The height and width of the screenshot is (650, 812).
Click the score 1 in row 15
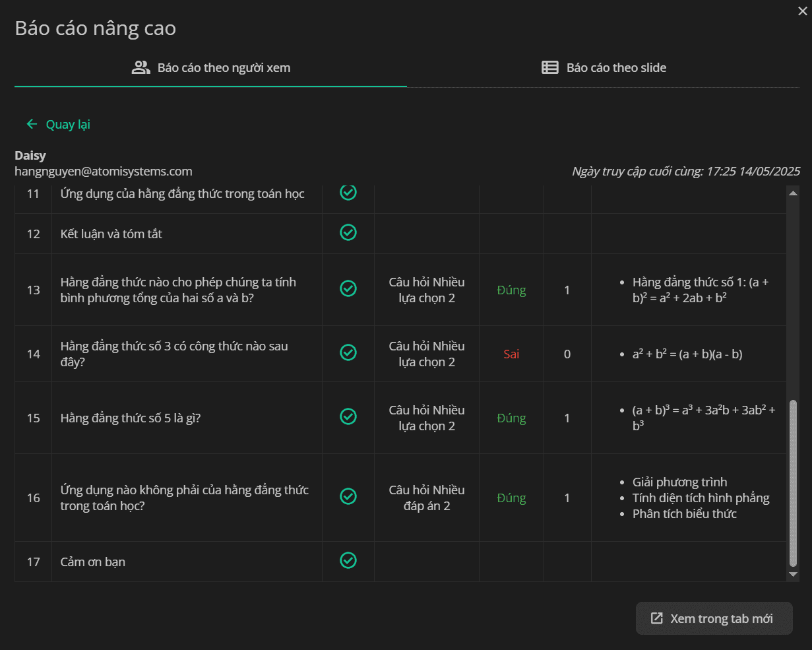pos(567,418)
